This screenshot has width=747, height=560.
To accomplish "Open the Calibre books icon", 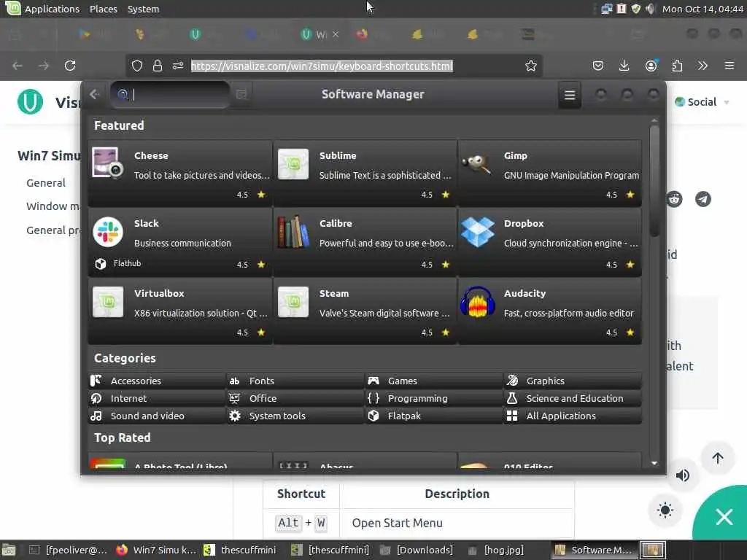I will pyautogui.click(x=293, y=232).
